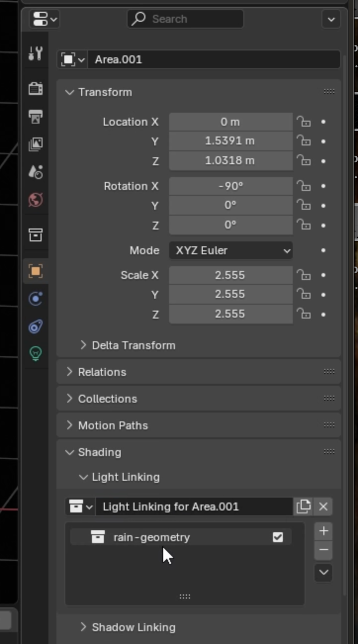The width and height of the screenshot is (358, 644).
Task: Toggle the Location Y lock
Action: pyautogui.click(x=304, y=141)
